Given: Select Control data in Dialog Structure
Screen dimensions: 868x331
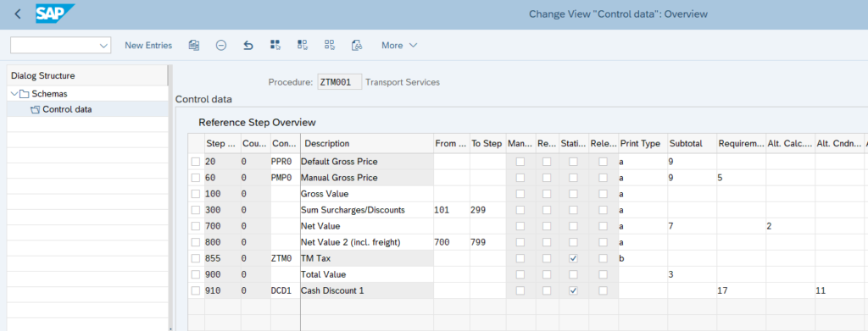Looking at the screenshot, I should (x=68, y=109).
